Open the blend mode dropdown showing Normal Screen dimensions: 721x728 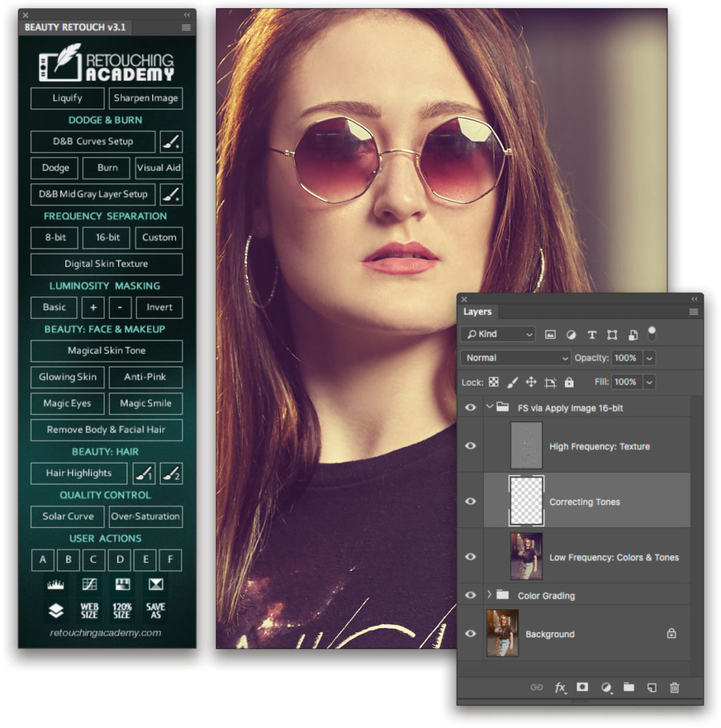(x=514, y=358)
